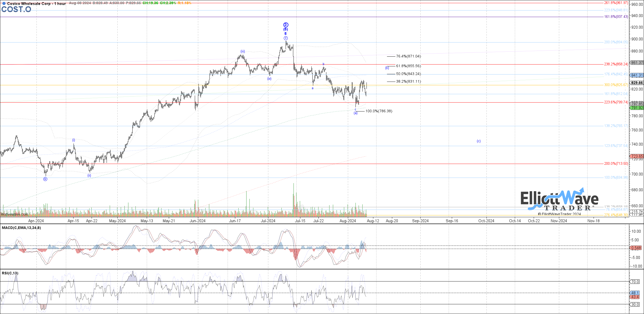Click the CH:19.36 change value in header
Viewport: 644px width, 314px height.
coord(150,3)
